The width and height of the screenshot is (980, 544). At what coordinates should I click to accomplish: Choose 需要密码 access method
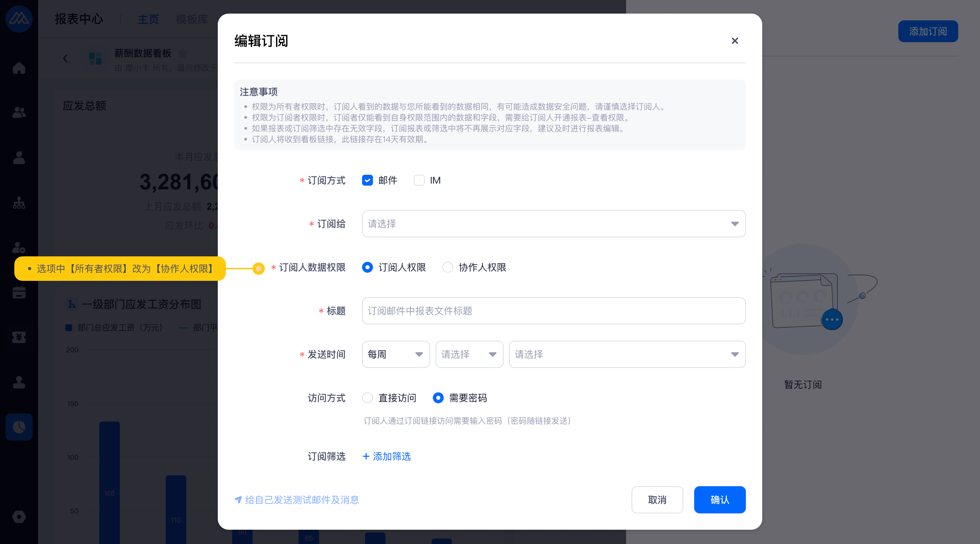point(438,398)
